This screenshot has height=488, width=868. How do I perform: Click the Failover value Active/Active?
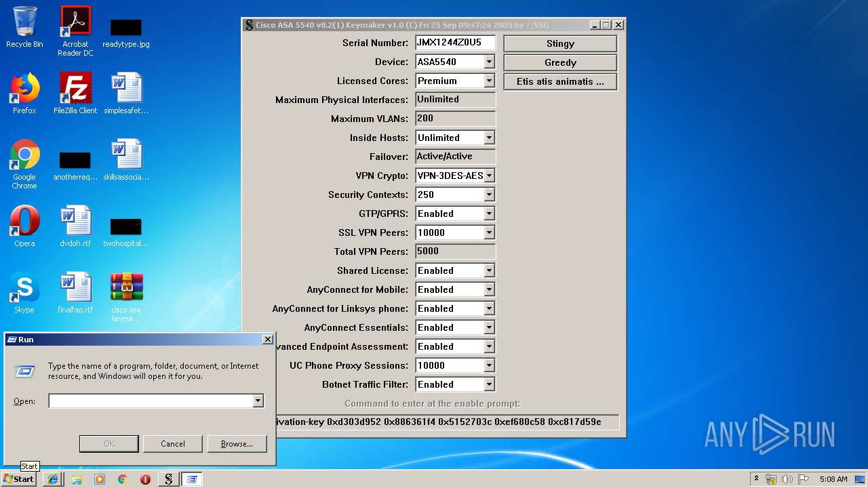pyautogui.click(x=455, y=157)
